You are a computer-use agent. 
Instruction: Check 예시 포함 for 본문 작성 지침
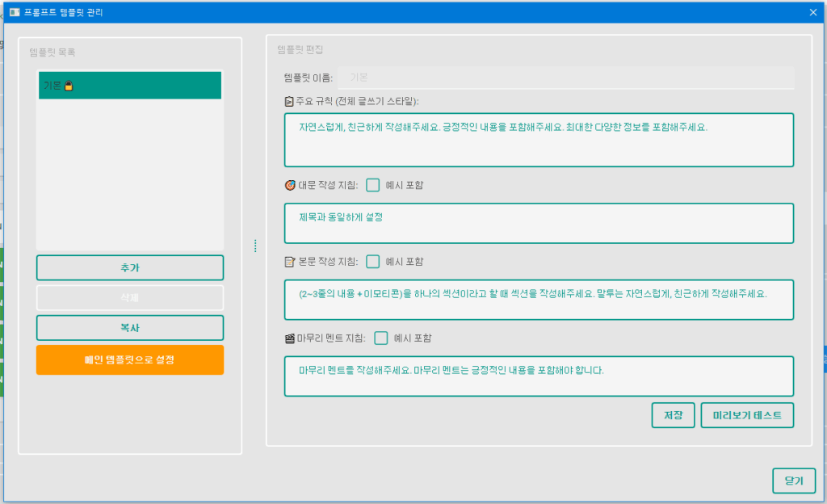[372, 261]
